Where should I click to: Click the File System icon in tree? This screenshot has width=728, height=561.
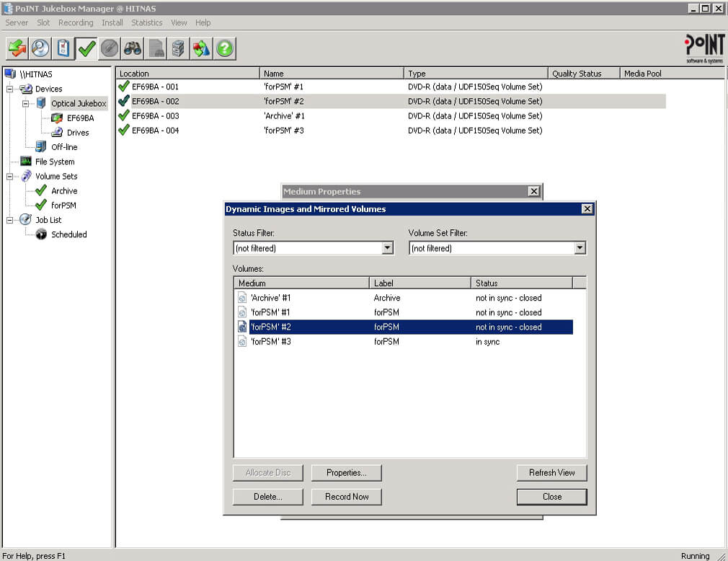coord(26,161)
